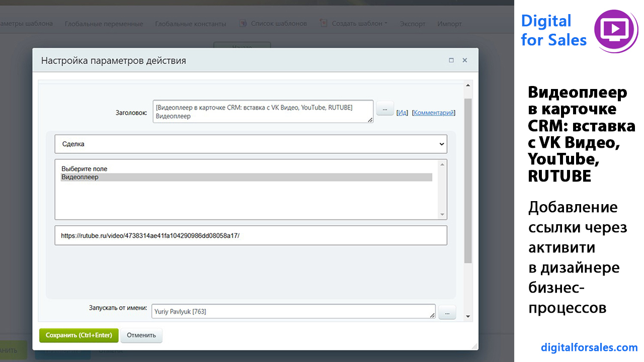Image resolution: width=644 pixels, height=362 pixels.
Task: Open Глобальные переменные menu item
Action: 104,24
